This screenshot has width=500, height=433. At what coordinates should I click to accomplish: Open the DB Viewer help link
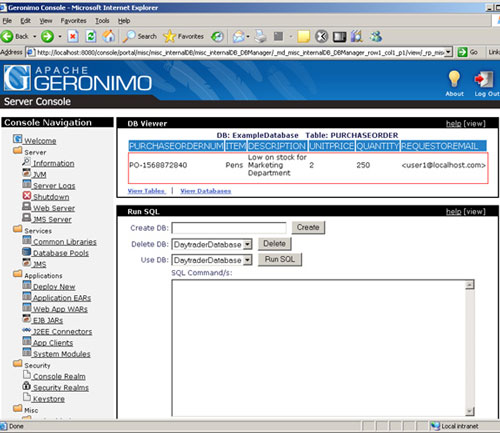point(453,124)
